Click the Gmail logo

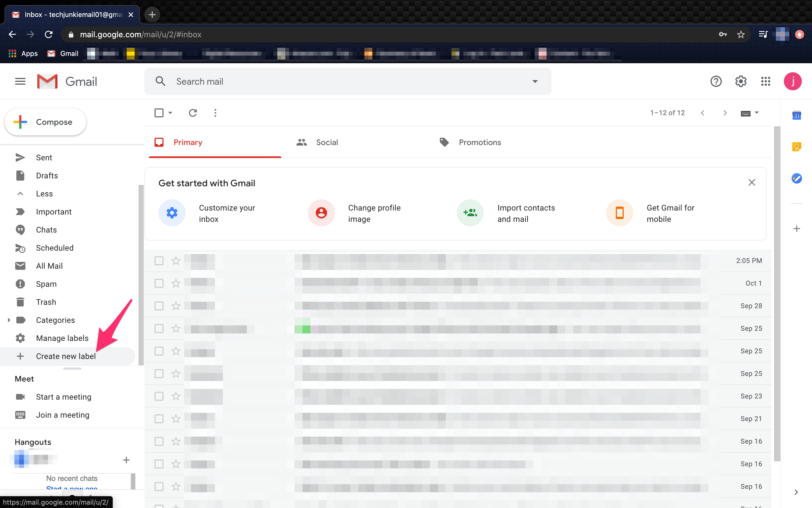tap(67, 81)
